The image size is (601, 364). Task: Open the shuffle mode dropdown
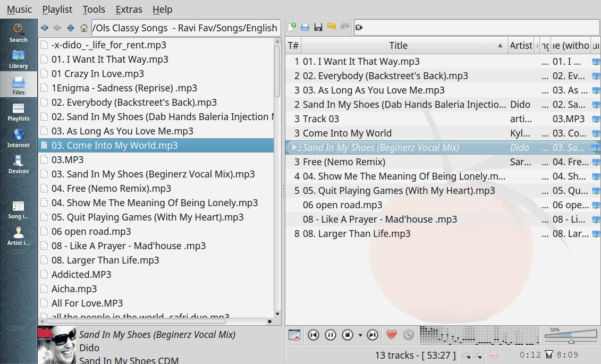point(477,355)
